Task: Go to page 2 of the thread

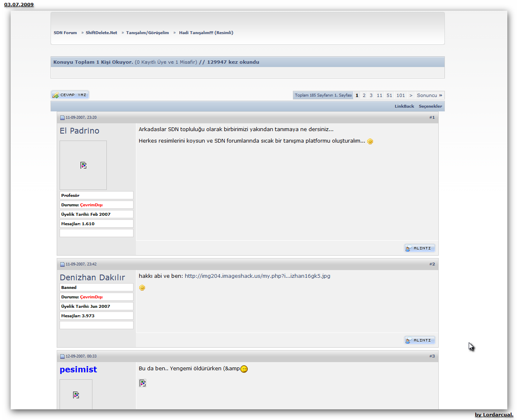Action: (364, 95)
